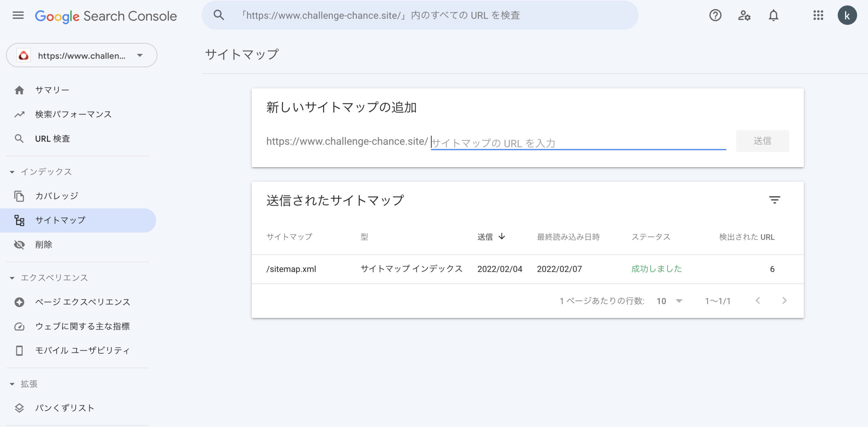Image resolution: width=868 pixels, height=427 pixels.
Task: Click the account avatar 'k'
Action: [847, 15]
